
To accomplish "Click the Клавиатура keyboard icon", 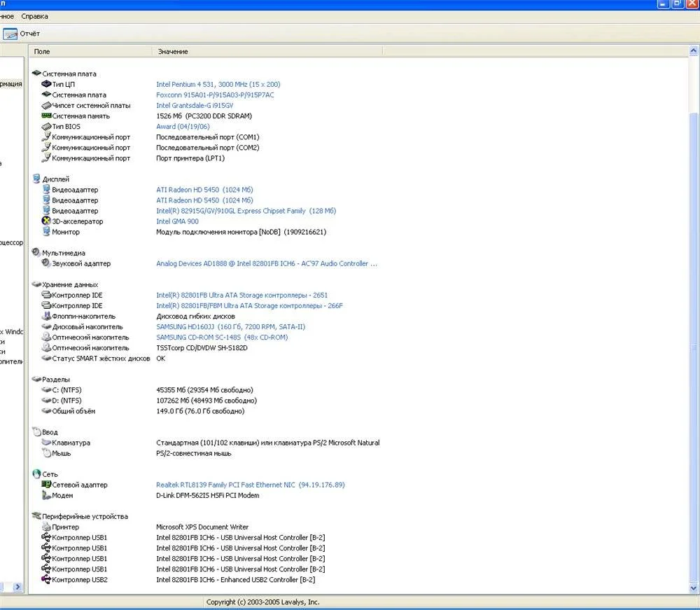I will tap(46, 442).
